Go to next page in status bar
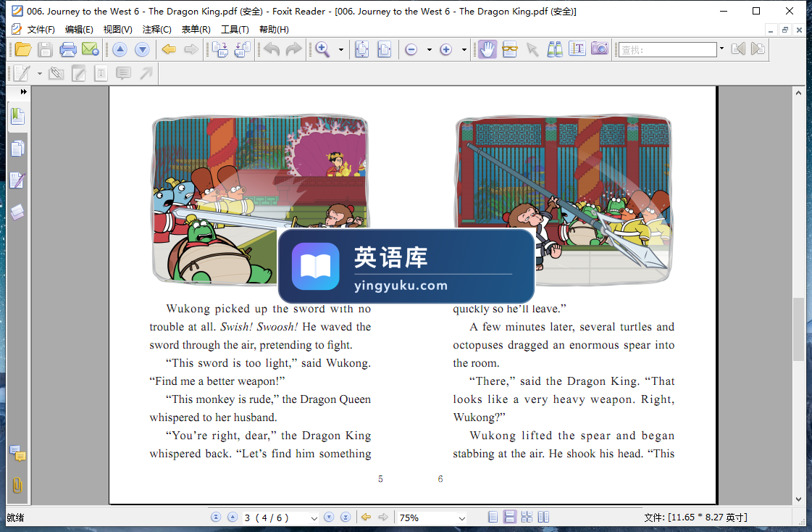Viewport: 812px width, 532px height. [x=329, y=517]
